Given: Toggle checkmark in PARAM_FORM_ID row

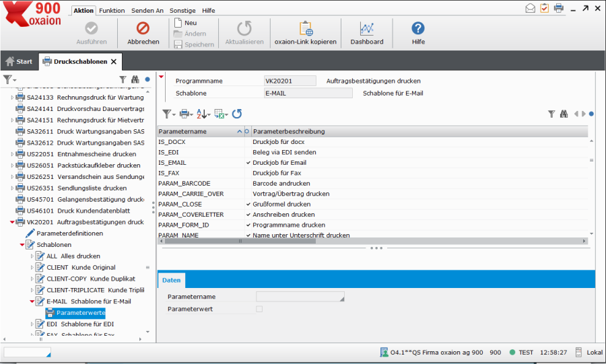Looking at the screenshot, I should pyautogui.click(x=248, y=225).
